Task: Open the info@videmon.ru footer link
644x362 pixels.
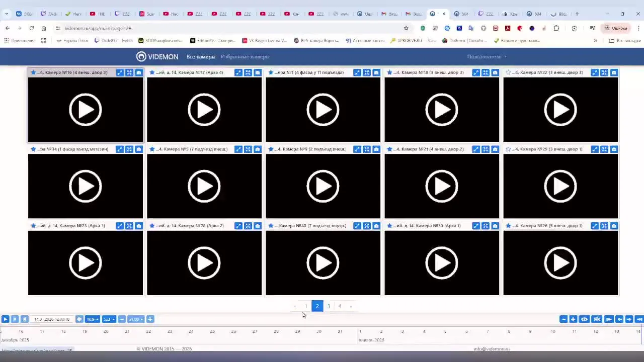Action: (492, 349)
